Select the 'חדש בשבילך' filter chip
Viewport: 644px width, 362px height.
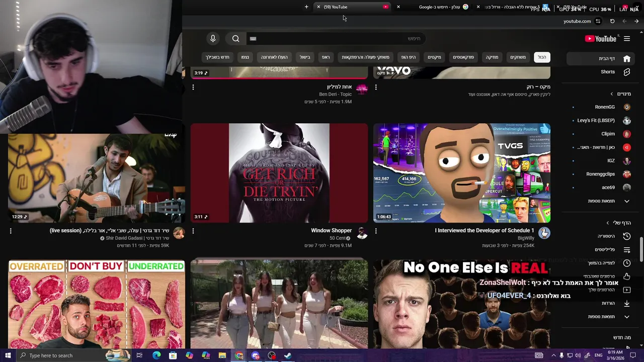(217, 57)
